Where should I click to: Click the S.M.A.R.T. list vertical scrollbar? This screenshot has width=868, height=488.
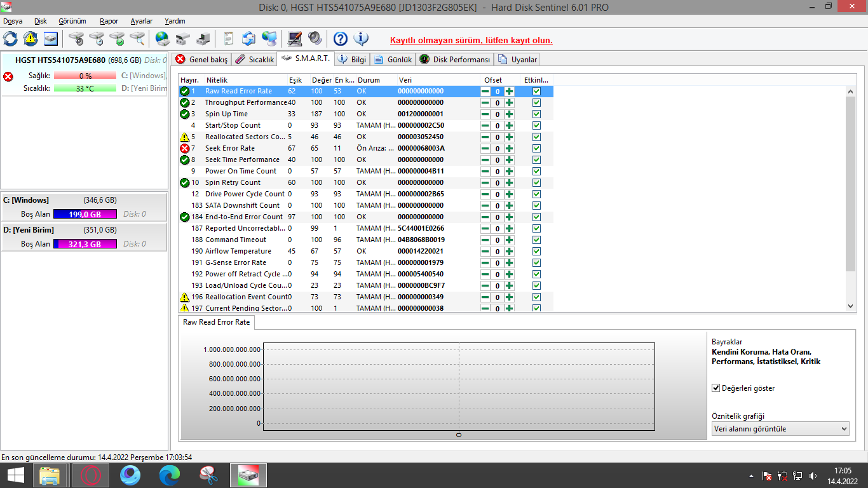(x=851, y=199)
